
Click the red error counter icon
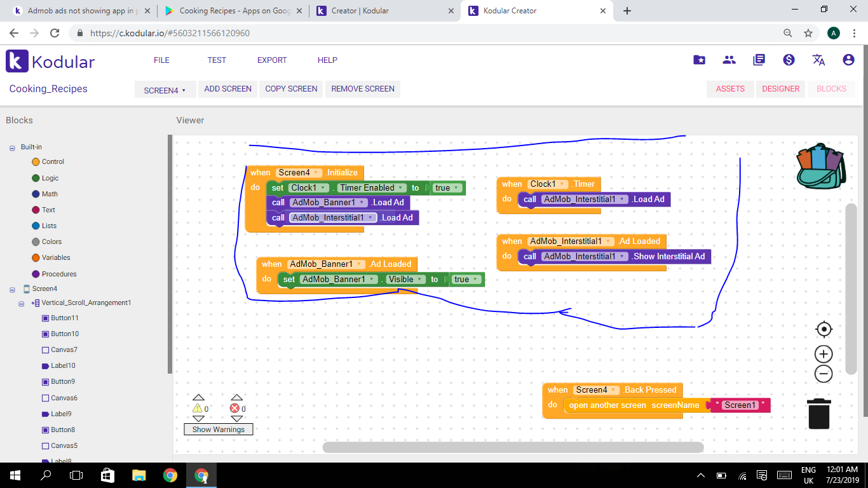tap(235, 409)
